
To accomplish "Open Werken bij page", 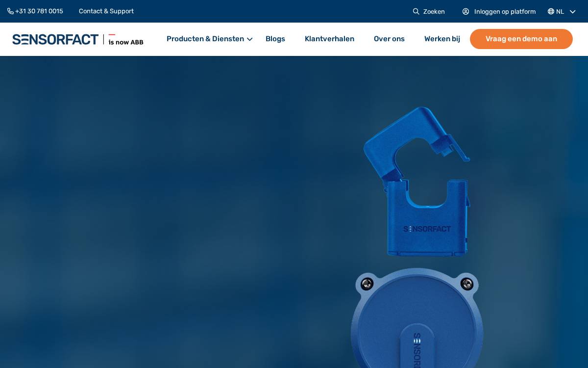I will [x=442, y=39].
